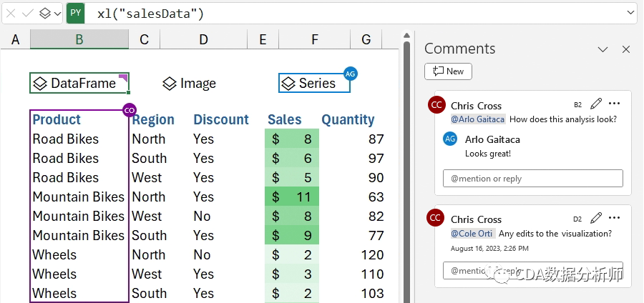
Task: Click the pencil edit icon on D2 comment
Action: point(596,218)
